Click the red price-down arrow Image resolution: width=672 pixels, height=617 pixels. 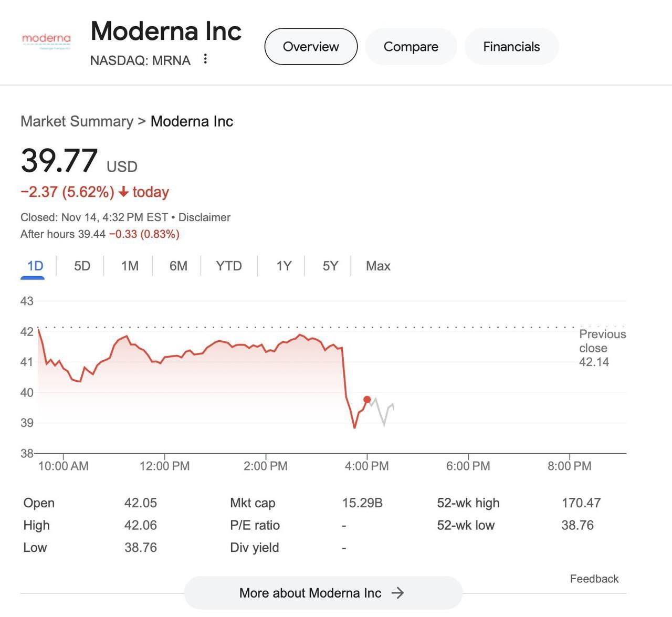click(x=123, y=192)
